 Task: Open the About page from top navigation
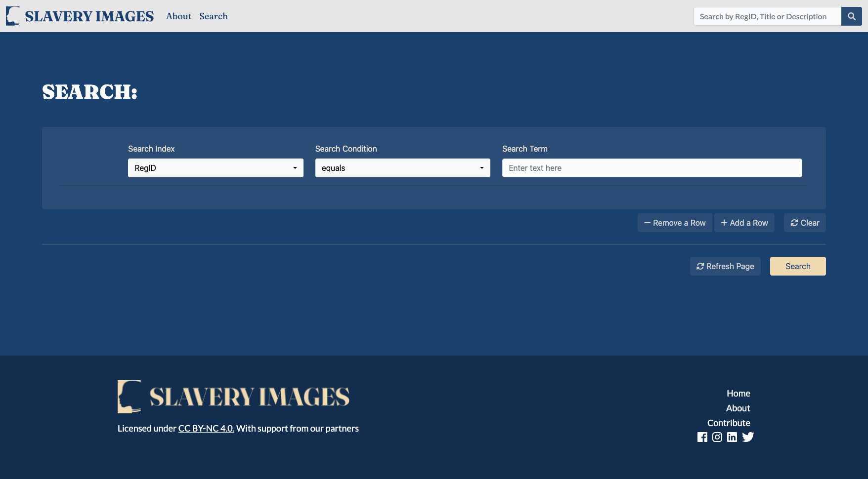(x=178, y=16)
